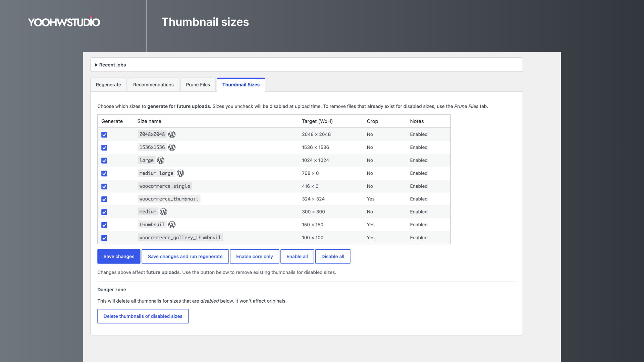The width and height of the screenshot is (644, 362).
Task: Click Enable core only button
Action: 255,256
